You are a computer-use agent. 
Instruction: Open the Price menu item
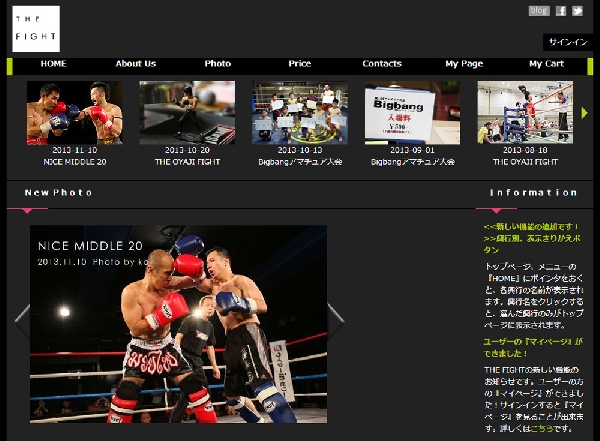point(300,64)
